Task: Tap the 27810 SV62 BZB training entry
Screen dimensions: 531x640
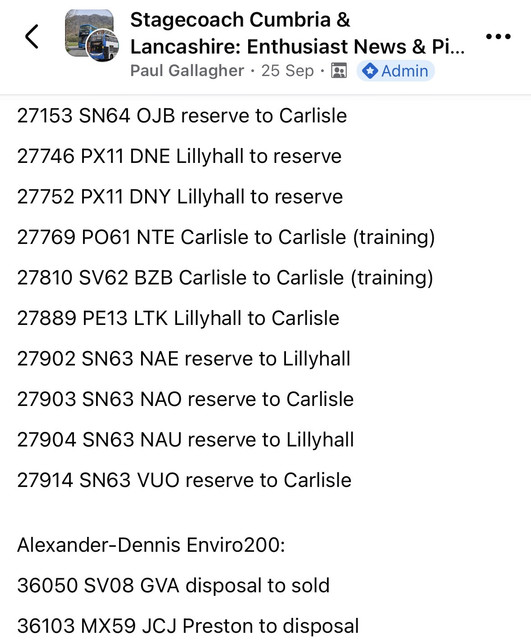Action: [x=225, y=278]
